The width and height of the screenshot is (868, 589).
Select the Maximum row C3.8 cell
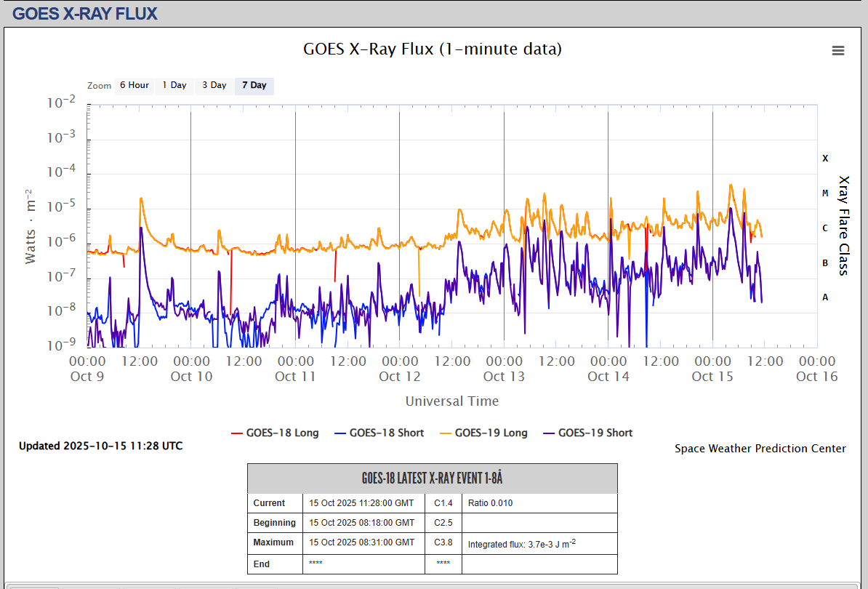tap(443, 542)
